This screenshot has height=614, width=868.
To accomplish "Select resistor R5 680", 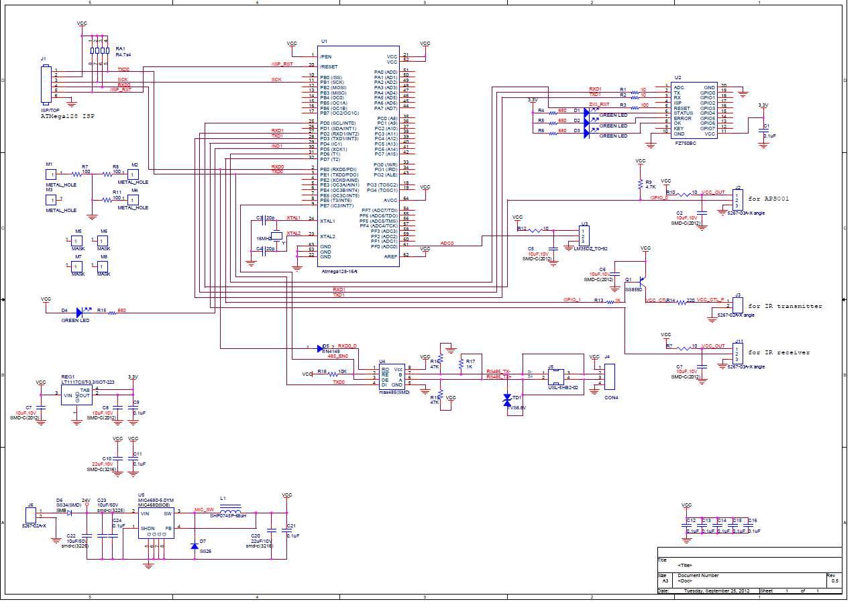I will 554,123.
